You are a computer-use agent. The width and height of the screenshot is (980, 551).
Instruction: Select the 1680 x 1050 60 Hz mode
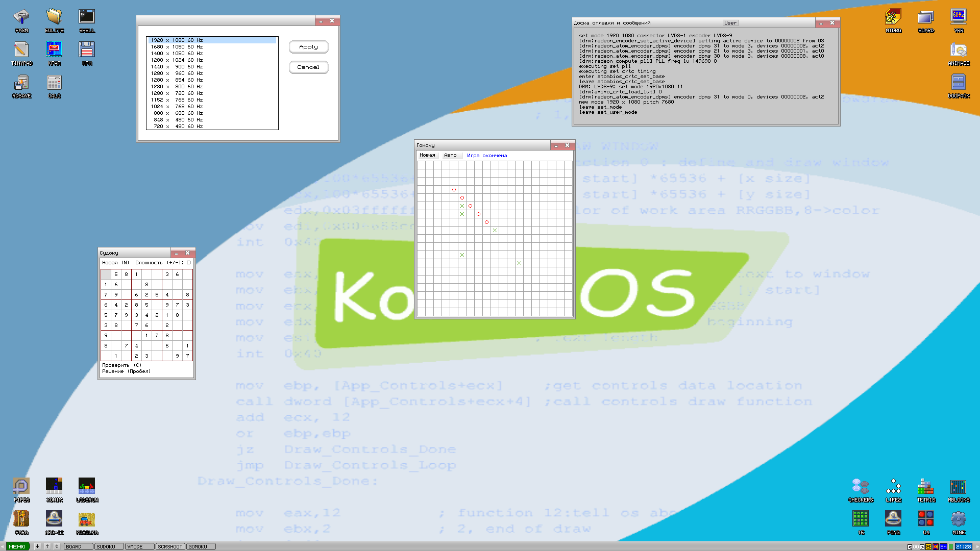[212, 46]
